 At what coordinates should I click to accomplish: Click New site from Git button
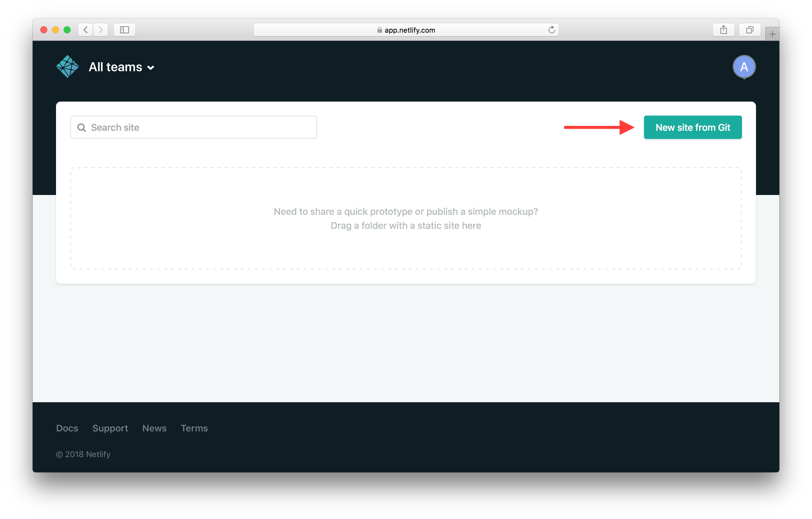[692, 127]
